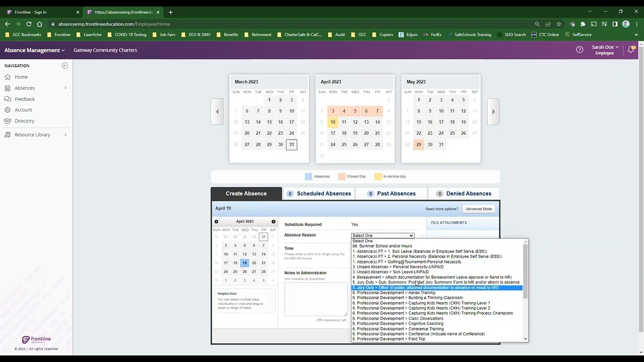The height and width of the screenshot is (362, 644).
Task: Open browser profile avatar icon
Action: [x=626, y=24]
